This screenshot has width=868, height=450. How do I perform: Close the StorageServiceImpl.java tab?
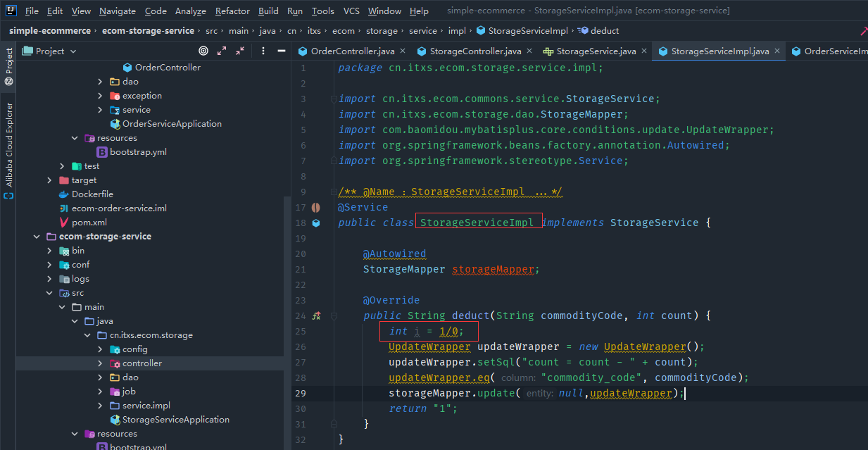(777, 51)
